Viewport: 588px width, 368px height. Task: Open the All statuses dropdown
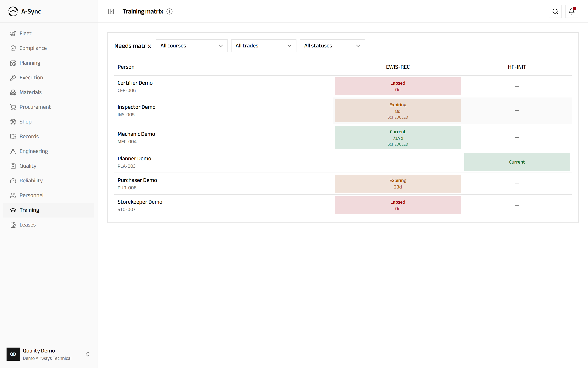click(332, 46)
